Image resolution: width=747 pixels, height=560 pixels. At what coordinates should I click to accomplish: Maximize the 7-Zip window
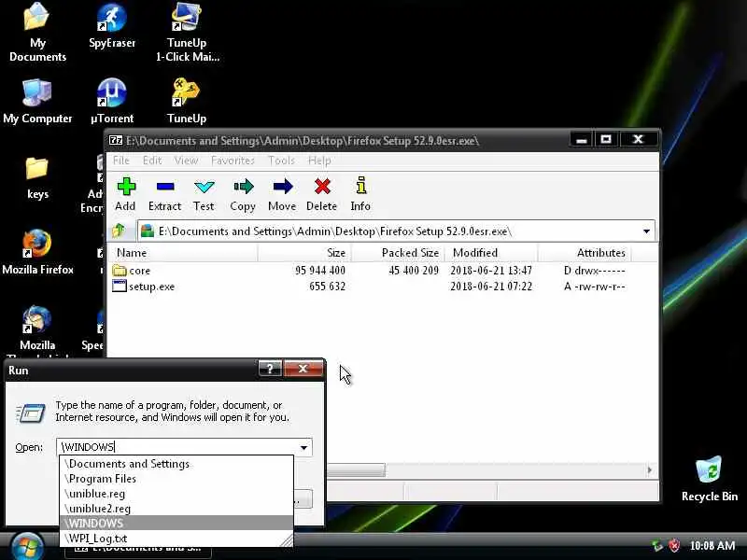605,139
